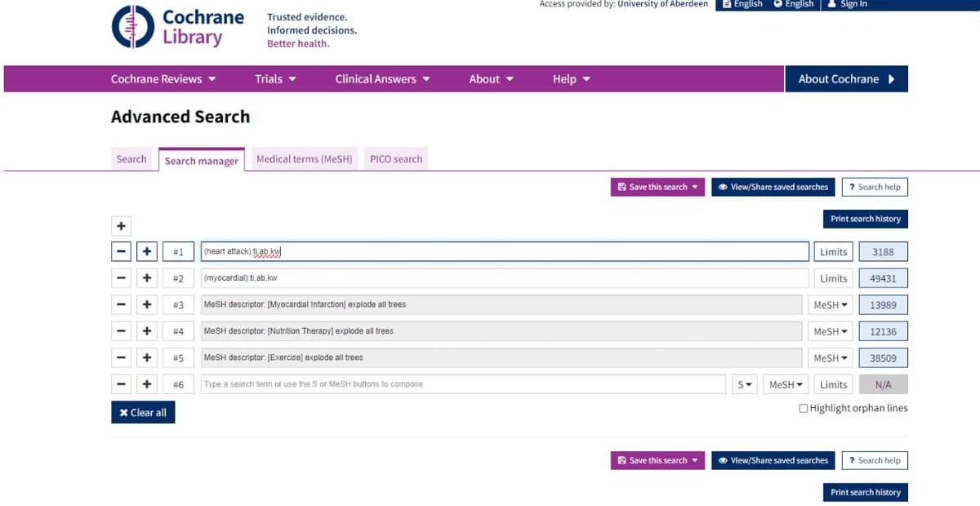
Task: Click the Cochrane Library logo
Action: pos(178,27)
